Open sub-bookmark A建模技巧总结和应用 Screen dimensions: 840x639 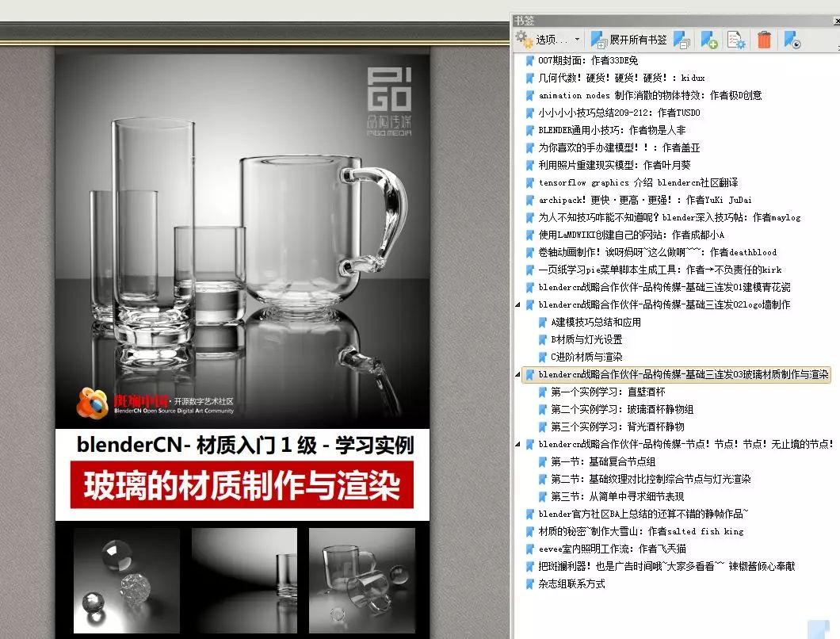(x=596, y=322)
